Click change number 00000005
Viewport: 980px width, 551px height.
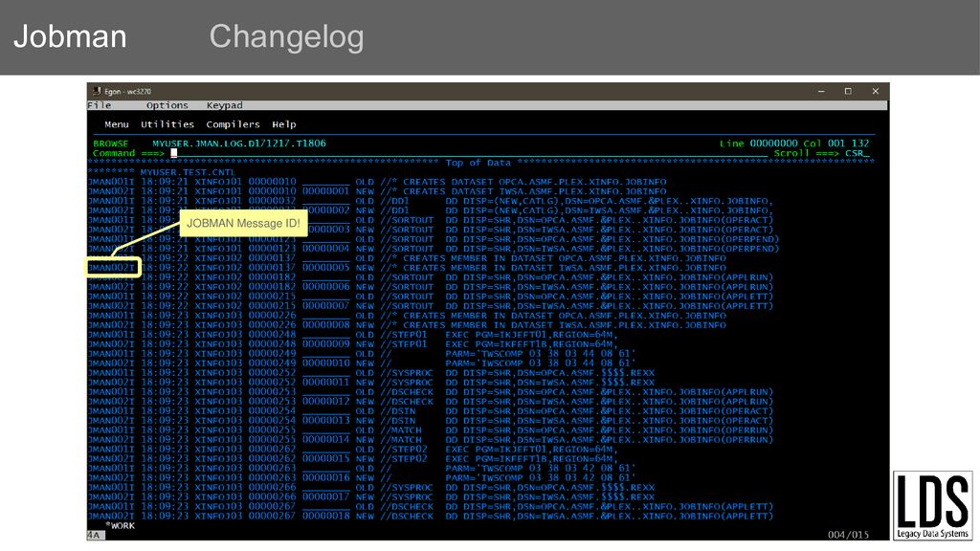(x=325, y=268)
